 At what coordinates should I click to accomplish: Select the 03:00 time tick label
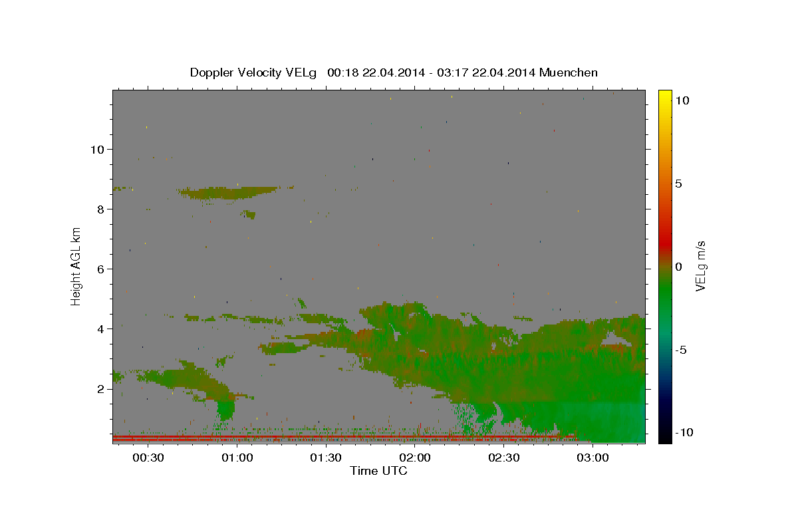point(593,458)
